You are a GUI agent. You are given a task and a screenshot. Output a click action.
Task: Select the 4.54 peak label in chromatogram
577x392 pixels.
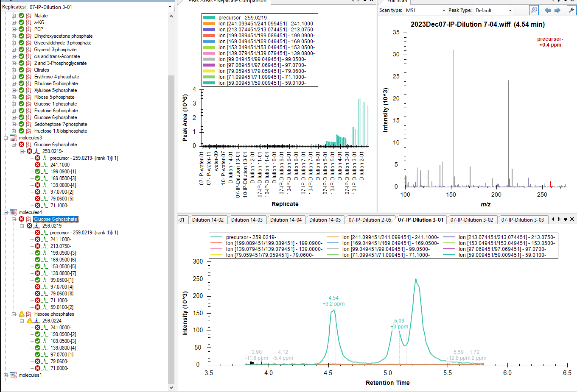pyautogui.click(x=333, y=298)
